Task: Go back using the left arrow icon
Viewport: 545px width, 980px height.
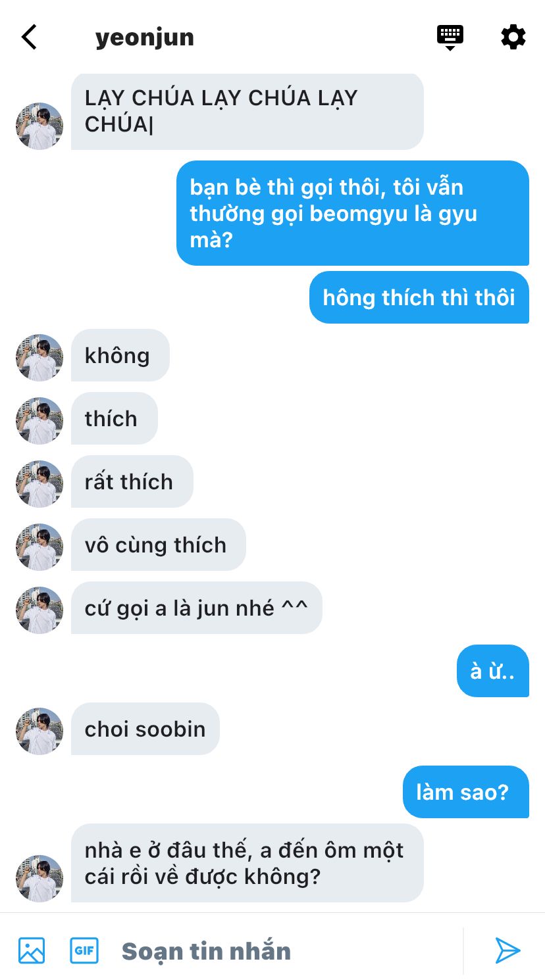Action: 29,37
